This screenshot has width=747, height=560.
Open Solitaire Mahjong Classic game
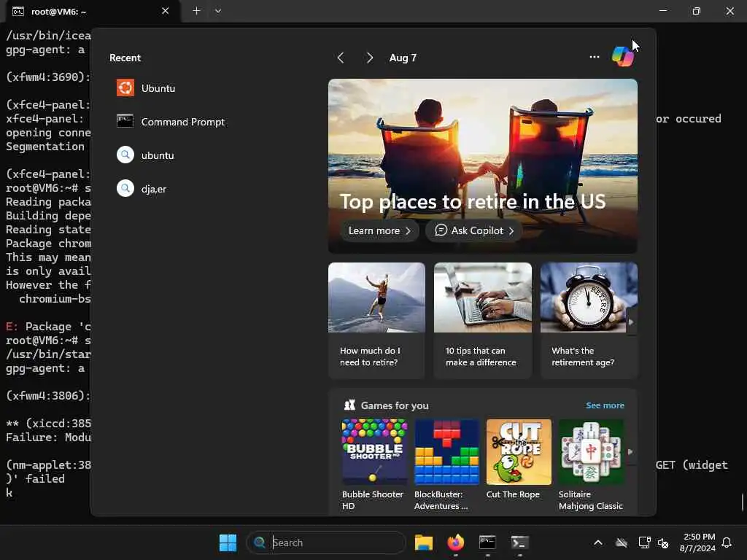click(x=591, y=464)
